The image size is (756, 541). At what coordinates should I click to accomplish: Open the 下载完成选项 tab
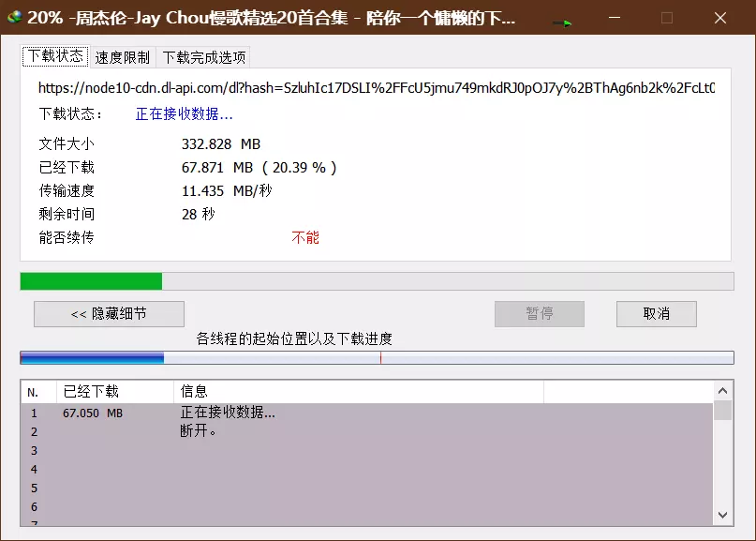204,57
